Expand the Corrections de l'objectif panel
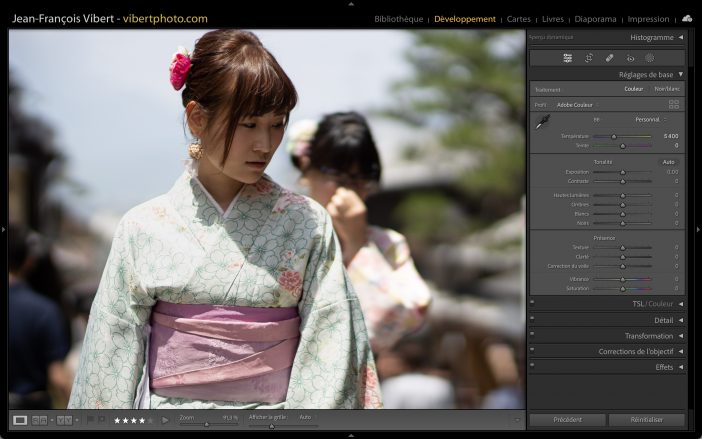 coord(638,351)
